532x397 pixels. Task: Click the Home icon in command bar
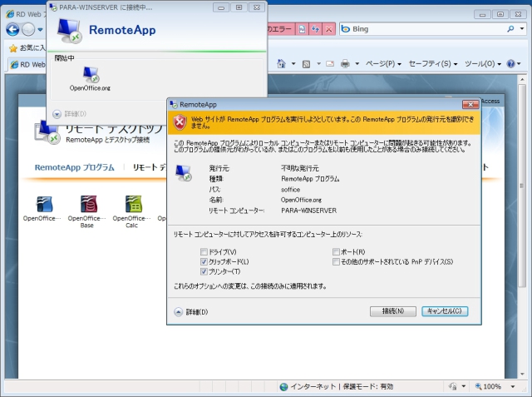click(281, 63)
